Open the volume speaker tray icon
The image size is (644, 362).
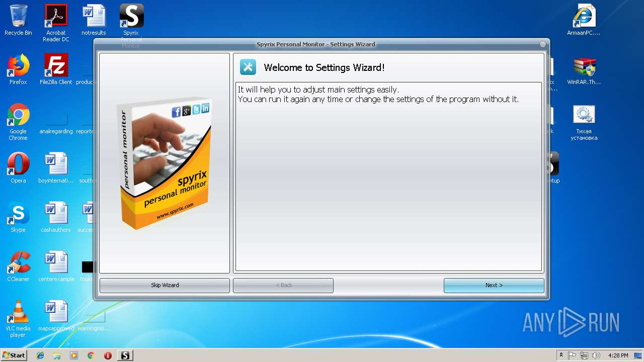pyautogui.click(x=596, y=355)
